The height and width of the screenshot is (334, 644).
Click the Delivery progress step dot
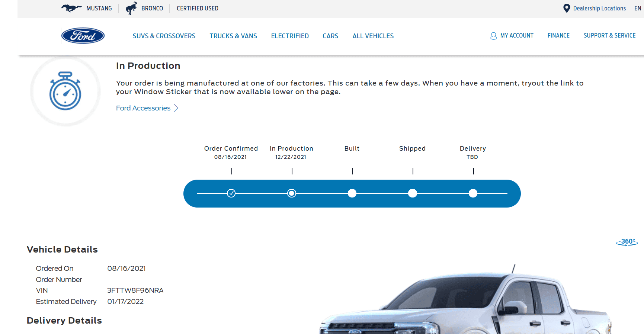point(473,193)
